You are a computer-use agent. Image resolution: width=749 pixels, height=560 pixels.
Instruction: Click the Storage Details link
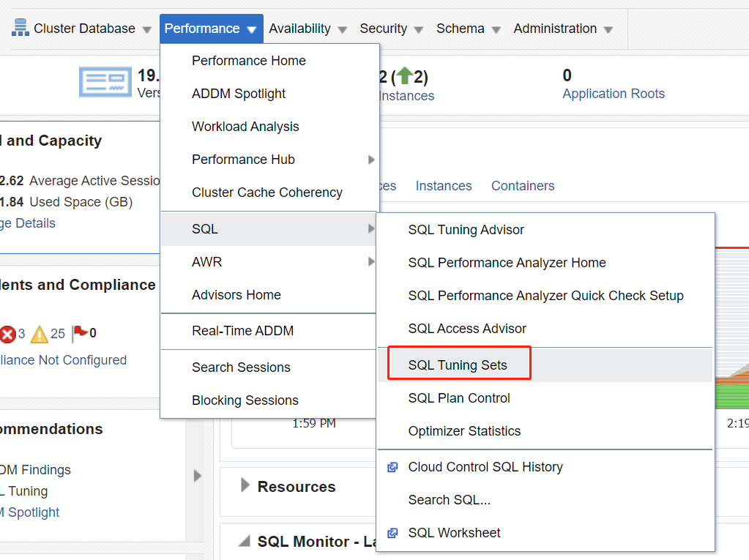(28, 223)
